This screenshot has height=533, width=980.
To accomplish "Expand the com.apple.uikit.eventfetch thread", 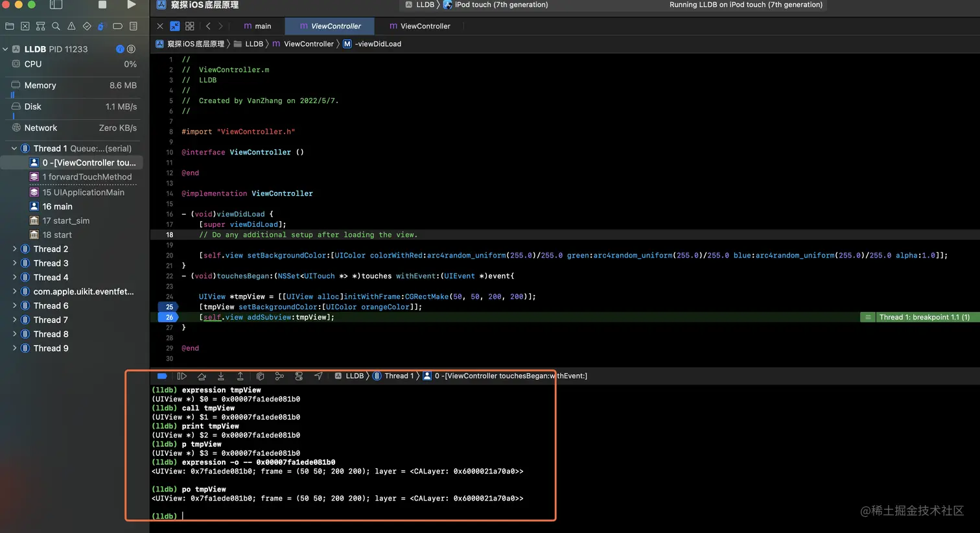I will pyautogui.click(x=14, y=292).
